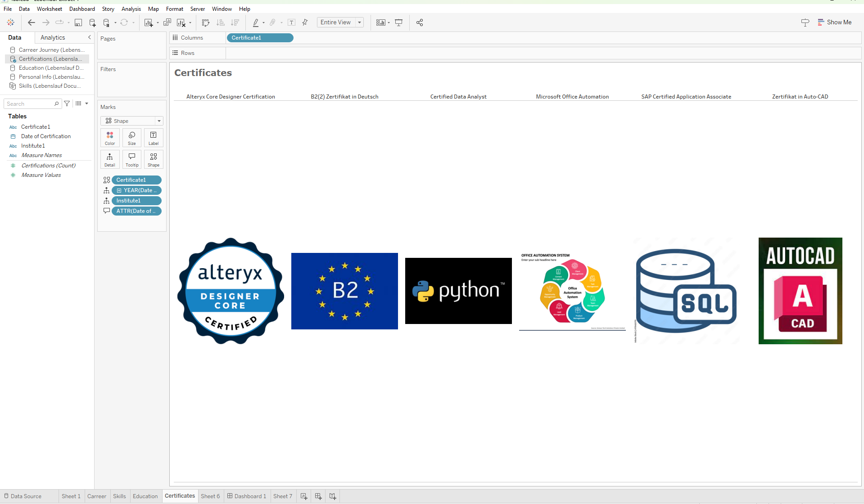Click the alteryx Designer Core badge image
Screen dimensions: 864x504
point(231,291)
